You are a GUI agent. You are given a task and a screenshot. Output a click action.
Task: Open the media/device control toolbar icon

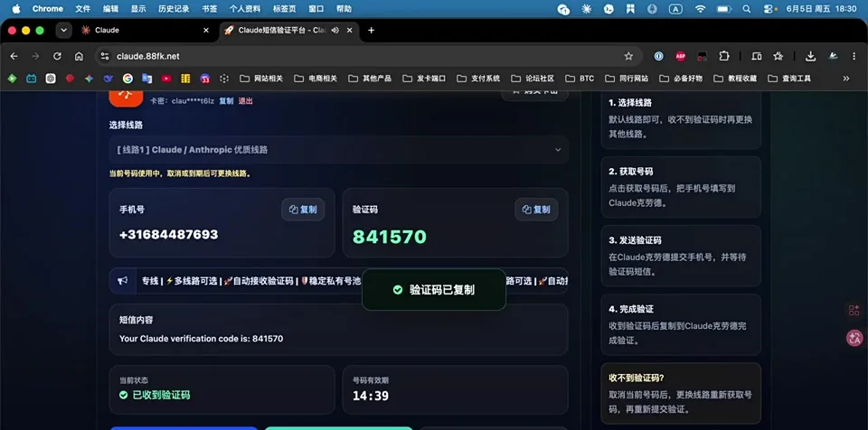click(x=757, y=56)
